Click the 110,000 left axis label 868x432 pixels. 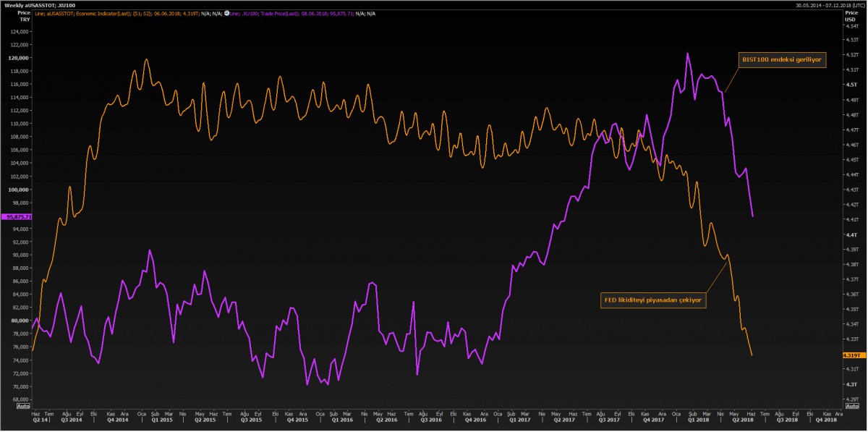click(x=19, y=124)
